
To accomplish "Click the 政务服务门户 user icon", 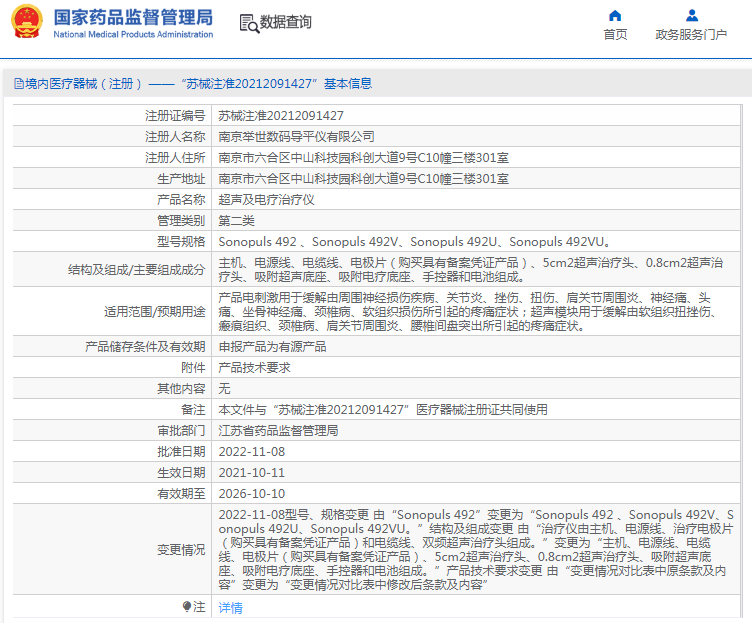I will [x=692, y=16].
